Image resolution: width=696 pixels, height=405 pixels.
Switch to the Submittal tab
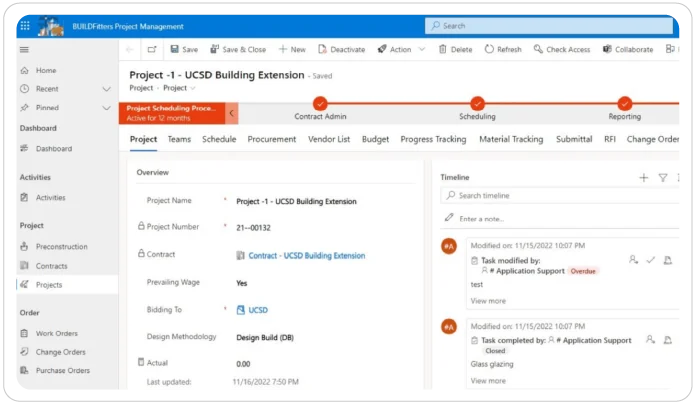pos(574,139)
